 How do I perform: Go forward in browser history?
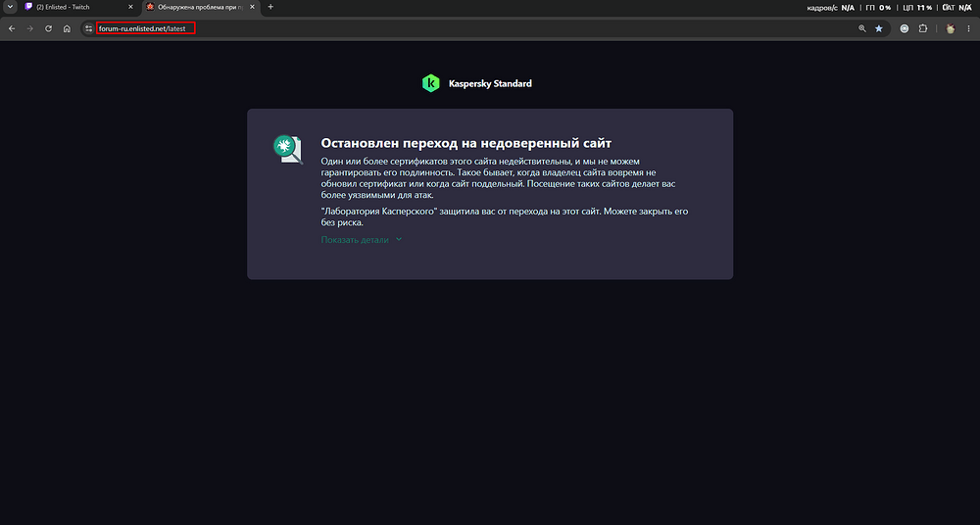(x=30, y=28)
